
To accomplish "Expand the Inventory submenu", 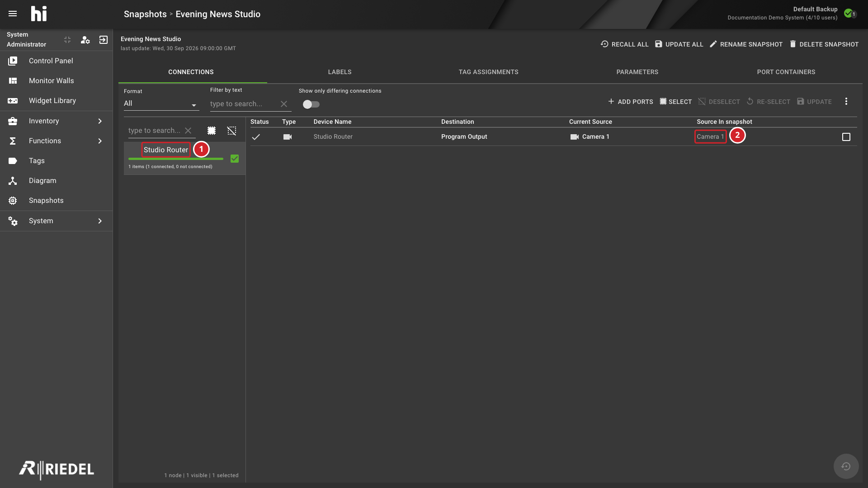I will coord(56,121).
